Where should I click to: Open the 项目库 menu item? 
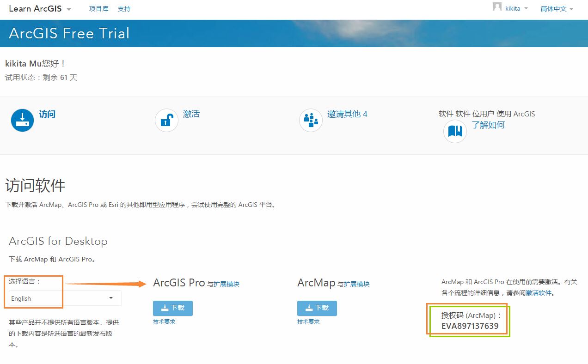pyautogui.click(x=98, y=9)
